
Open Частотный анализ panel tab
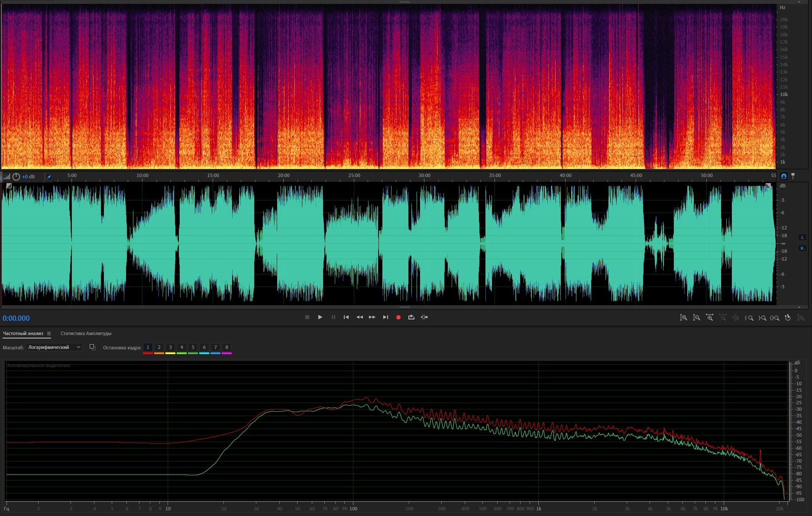click(23, 333)
